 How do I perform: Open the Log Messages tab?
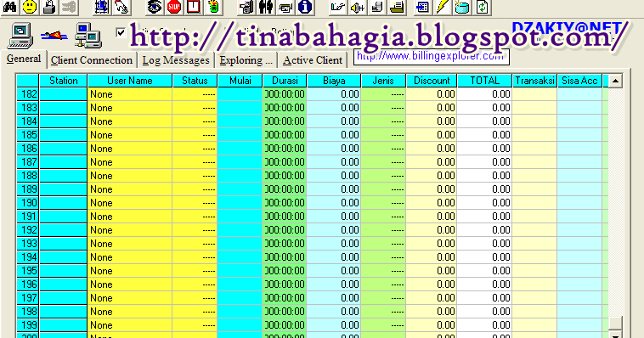click(176, 60)
